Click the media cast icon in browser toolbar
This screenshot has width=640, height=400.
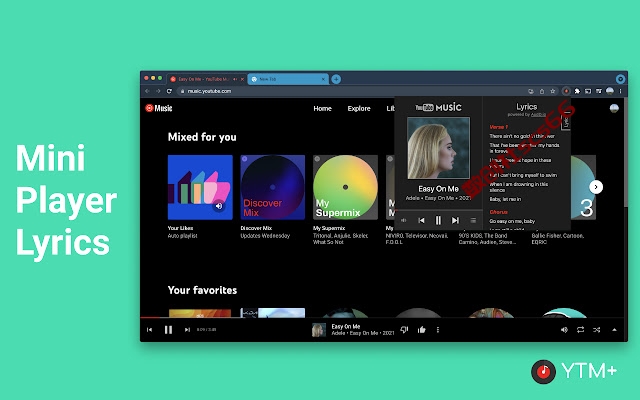click(588, 91)
